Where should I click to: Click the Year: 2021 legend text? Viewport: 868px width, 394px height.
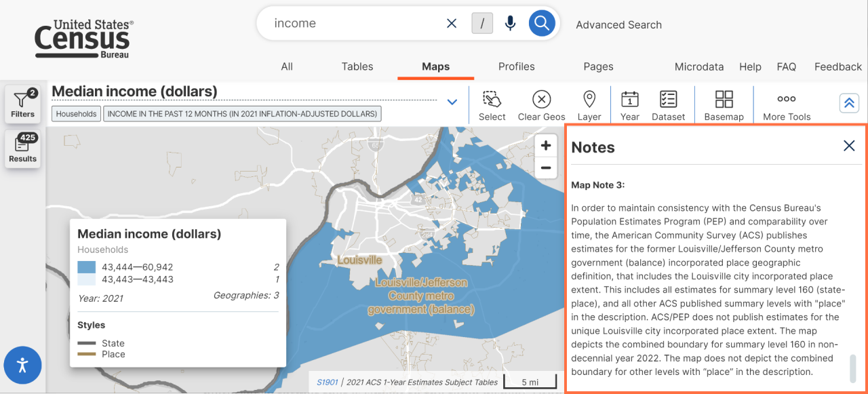100,298
